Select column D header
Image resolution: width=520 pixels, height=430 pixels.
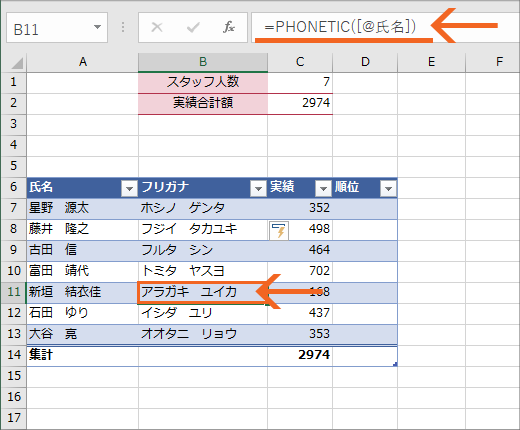pyautogui.click(x=365, y=62)
